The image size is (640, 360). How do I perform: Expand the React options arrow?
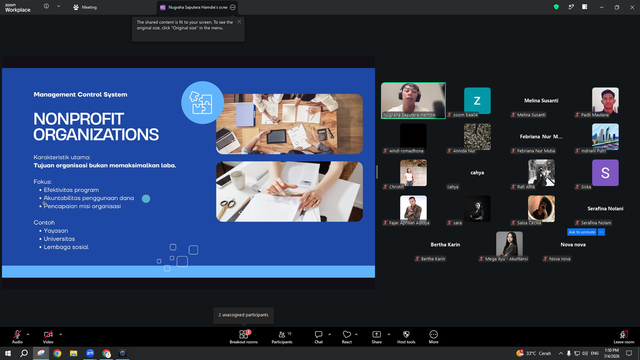pyautogui.click(x=356, y=334)
